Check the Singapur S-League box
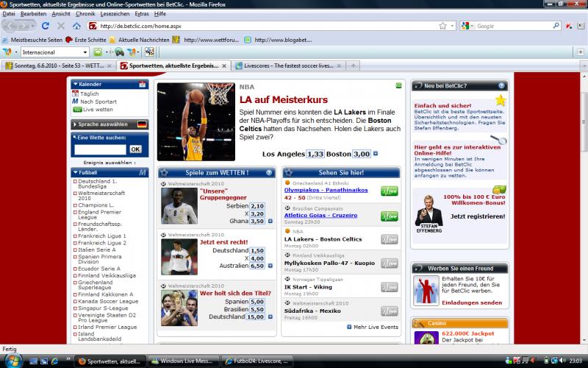588x368 pixels. [x=75, y=308]
